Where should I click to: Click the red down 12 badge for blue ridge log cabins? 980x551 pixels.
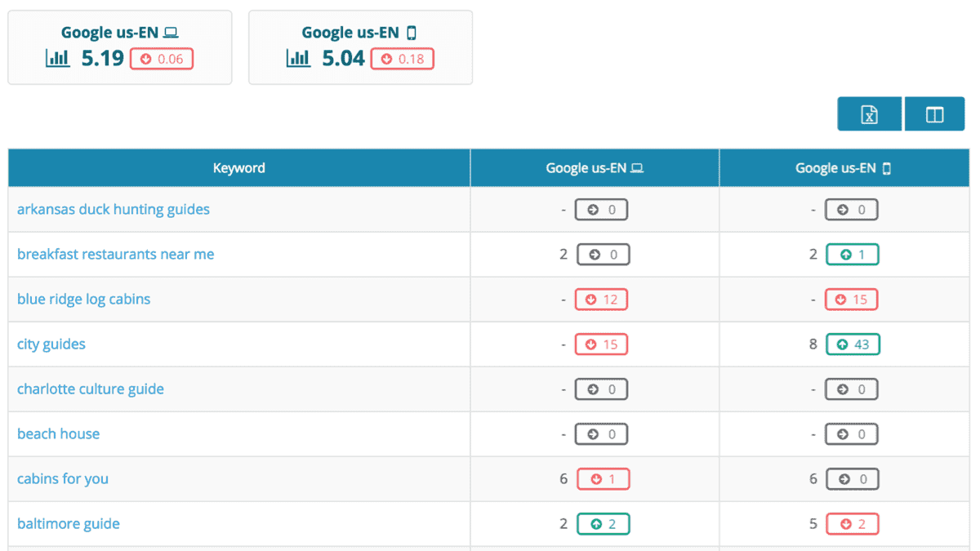(x=601, y=300)
